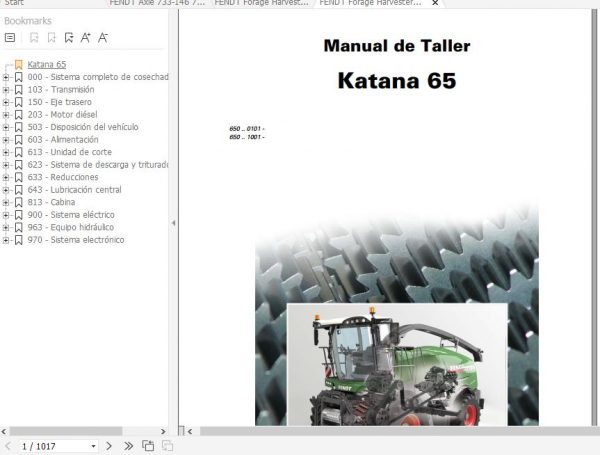Increase bookmark text size with A+ icon
Viewport: 600px width, 455px height.
86,38
